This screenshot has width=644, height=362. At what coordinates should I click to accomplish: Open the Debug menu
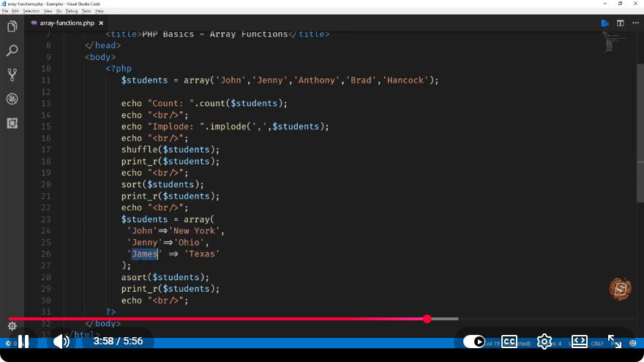click(72, 11)
